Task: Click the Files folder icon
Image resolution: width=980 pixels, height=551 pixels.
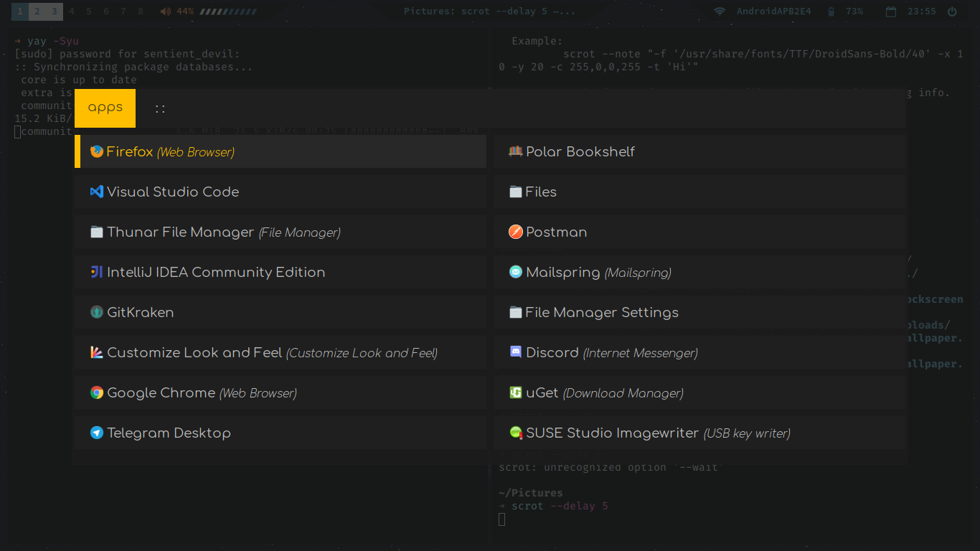Action: click(x=515, y=192)
